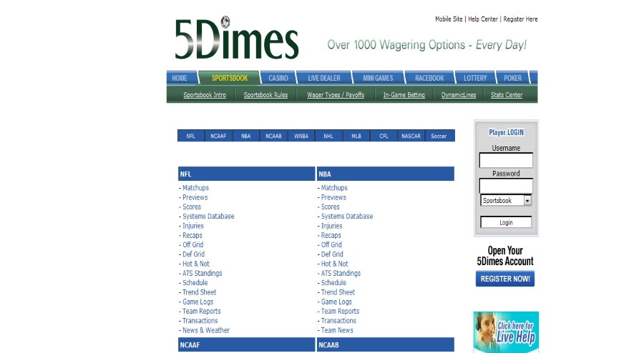Click the Login button
Image resolution: width=644 pixels, height=353 pixels.
pyautogui.click(x=506, y=222)
